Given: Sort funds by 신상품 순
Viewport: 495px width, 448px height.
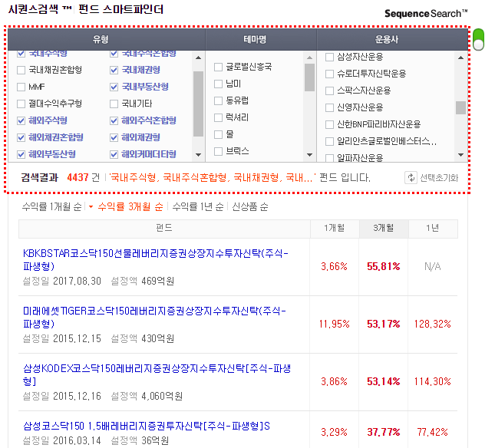Looking at the screenshot, I should (x=250, y=207).
